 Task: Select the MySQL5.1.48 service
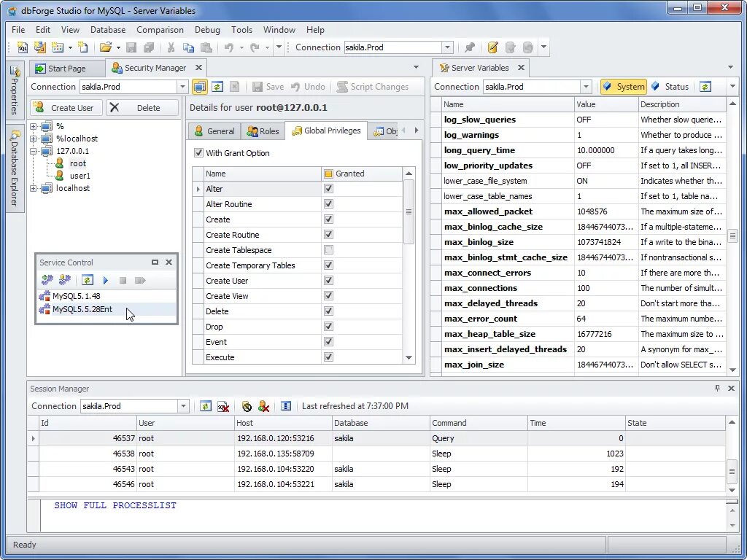click(x=76, y=296)
